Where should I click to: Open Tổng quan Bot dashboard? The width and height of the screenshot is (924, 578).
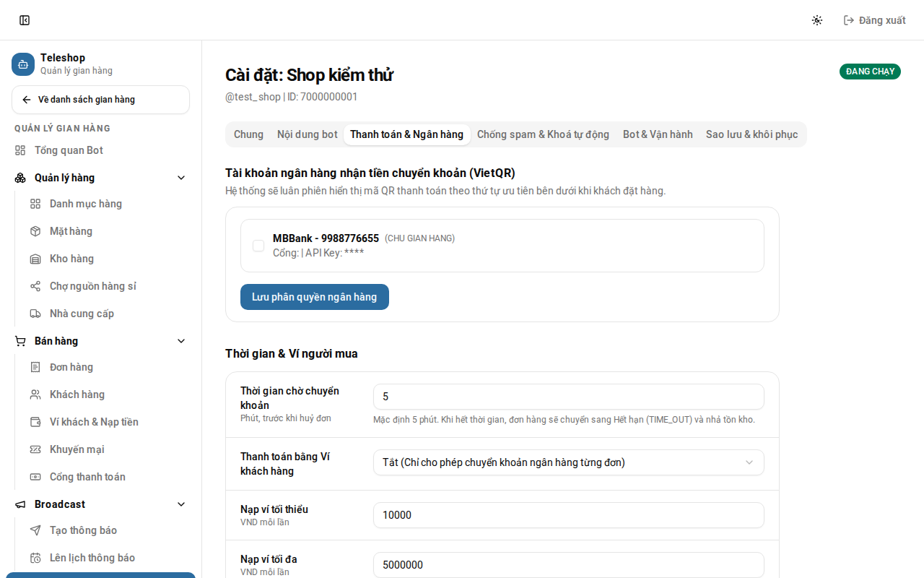[x=100, y=150]
